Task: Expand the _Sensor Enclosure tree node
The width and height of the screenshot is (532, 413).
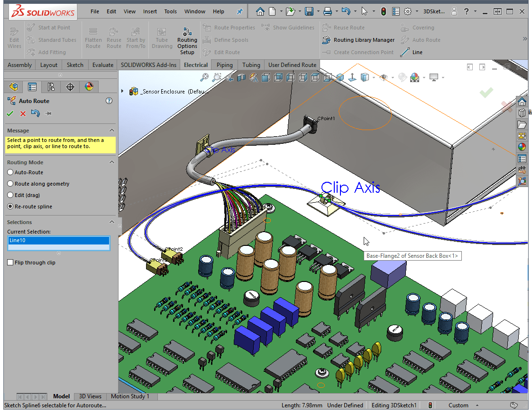Action: (122, 91)
